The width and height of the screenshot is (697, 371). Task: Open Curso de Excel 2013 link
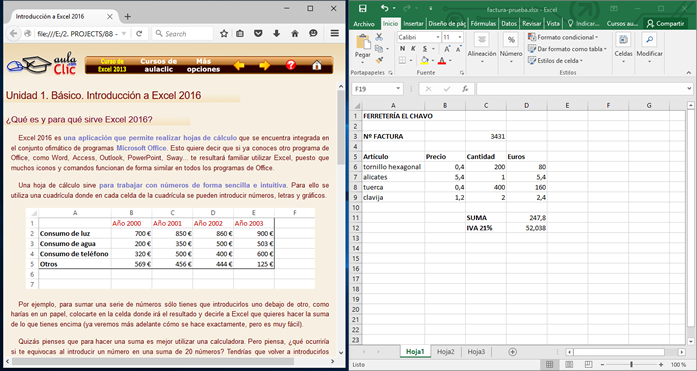tap(112, 65)
